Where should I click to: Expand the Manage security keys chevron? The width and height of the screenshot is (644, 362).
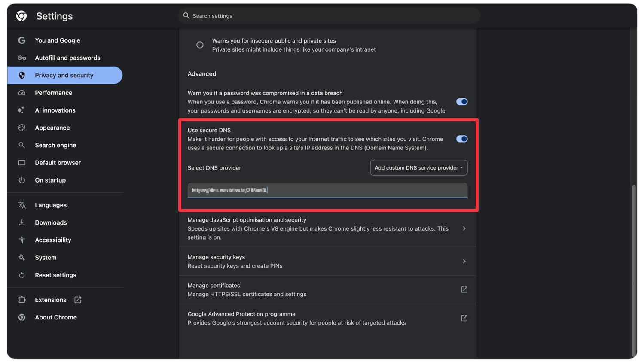pyautogui.click(x=464, y=261)
